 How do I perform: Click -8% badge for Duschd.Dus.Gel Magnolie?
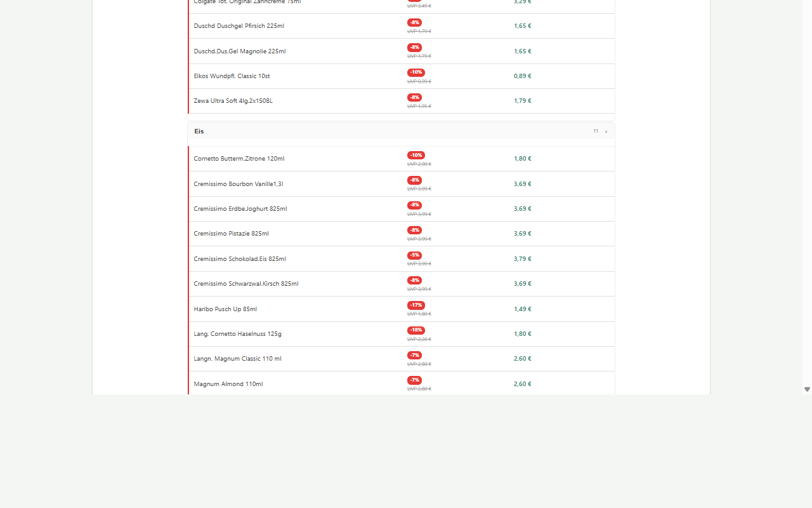pyautogui.click(x=414, y=47)
